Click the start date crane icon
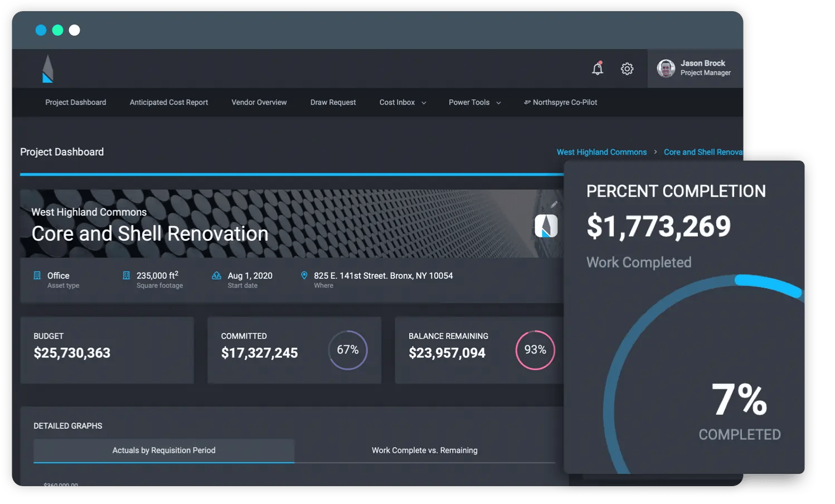Screen dimensions: 835x504 [216, 275]
